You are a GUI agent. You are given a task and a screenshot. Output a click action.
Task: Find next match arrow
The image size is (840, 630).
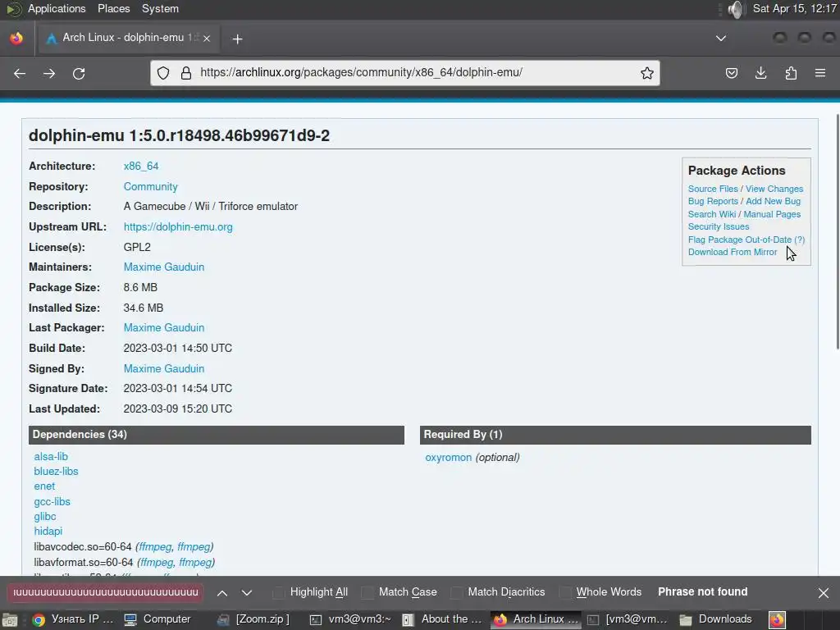(246, 592)
